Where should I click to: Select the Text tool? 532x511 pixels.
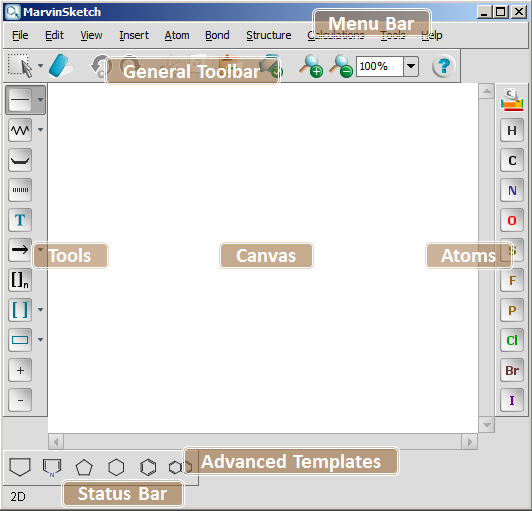20,220
